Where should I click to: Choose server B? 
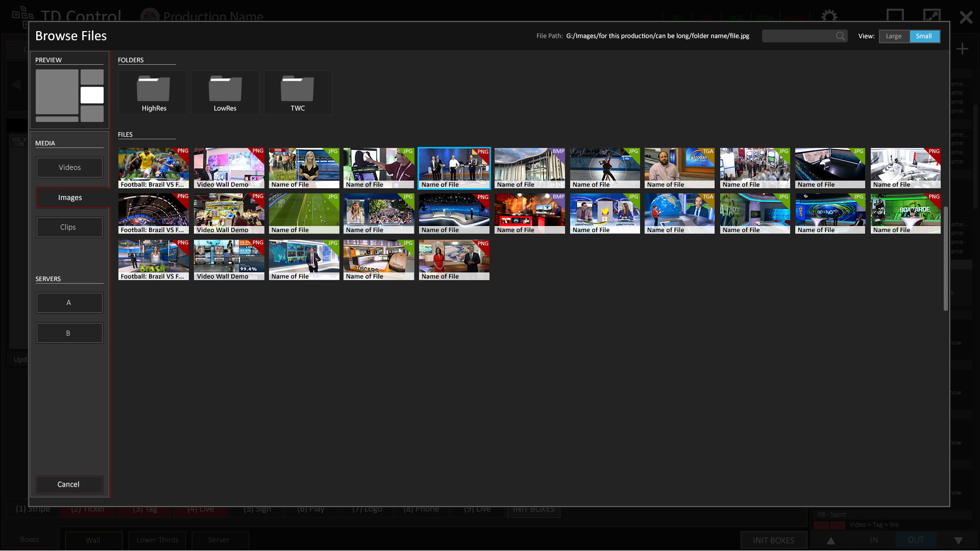tap(69, 333)
